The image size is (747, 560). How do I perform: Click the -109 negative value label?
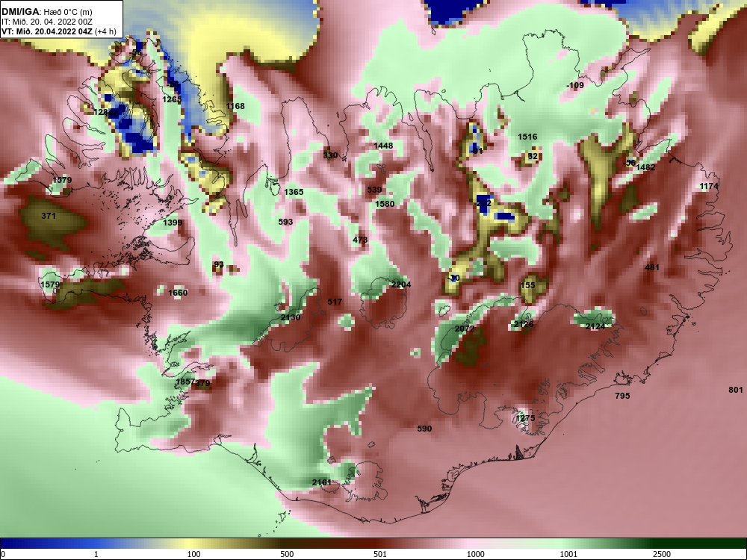(x=575, y=85)
